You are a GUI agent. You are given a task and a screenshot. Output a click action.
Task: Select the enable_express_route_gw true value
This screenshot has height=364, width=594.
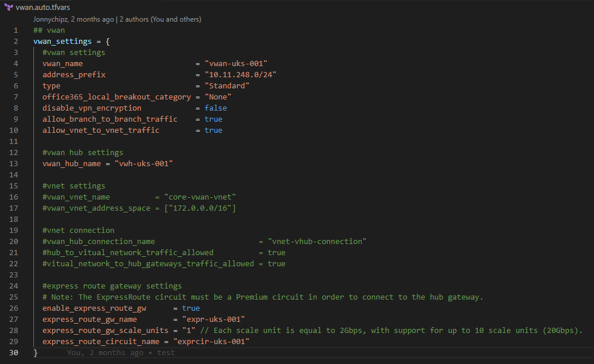[x=190, y=308]
